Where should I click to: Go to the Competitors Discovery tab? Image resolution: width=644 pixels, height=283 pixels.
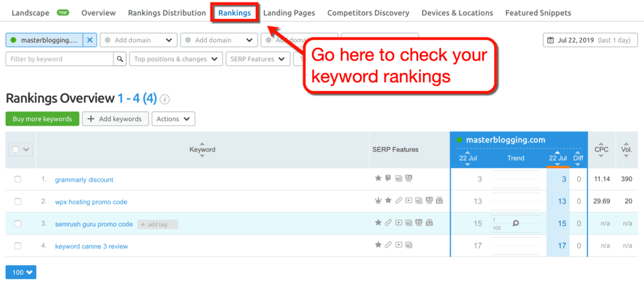(x=368, y=13)
